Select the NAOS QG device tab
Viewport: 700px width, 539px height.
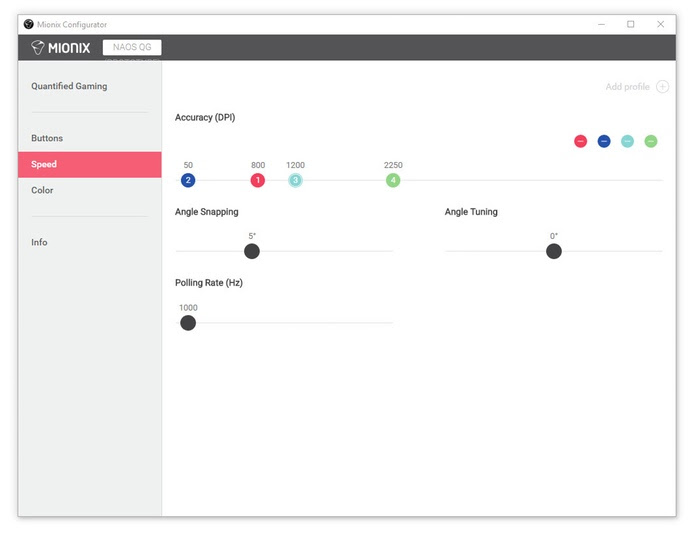pyautogui.click(x=132, y=47)
